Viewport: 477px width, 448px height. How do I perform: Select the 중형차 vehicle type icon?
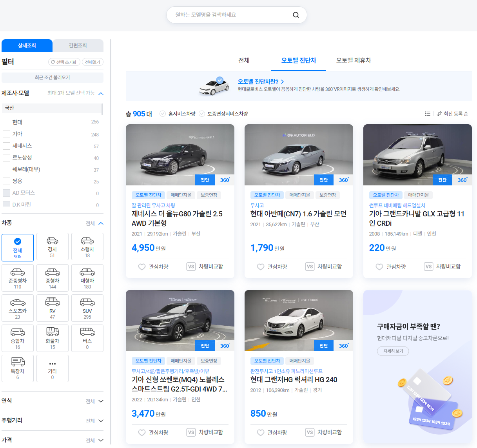click(x=53, y=278)
